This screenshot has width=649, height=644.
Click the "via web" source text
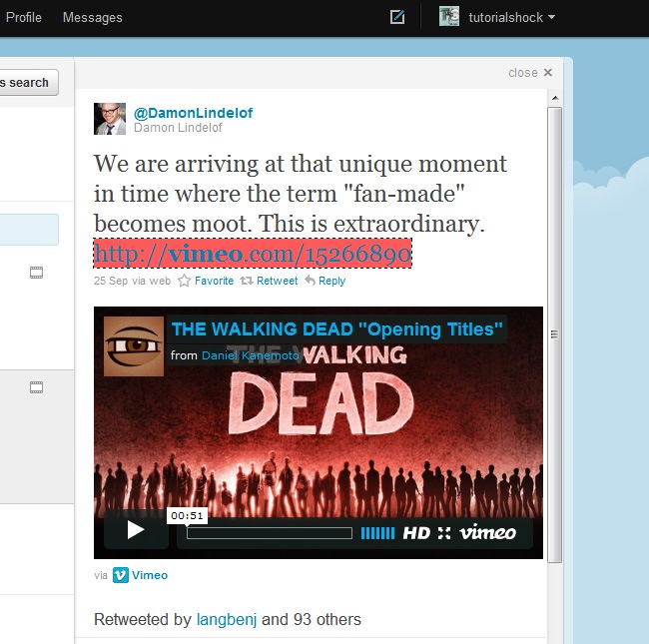click(x=151, y=281)
